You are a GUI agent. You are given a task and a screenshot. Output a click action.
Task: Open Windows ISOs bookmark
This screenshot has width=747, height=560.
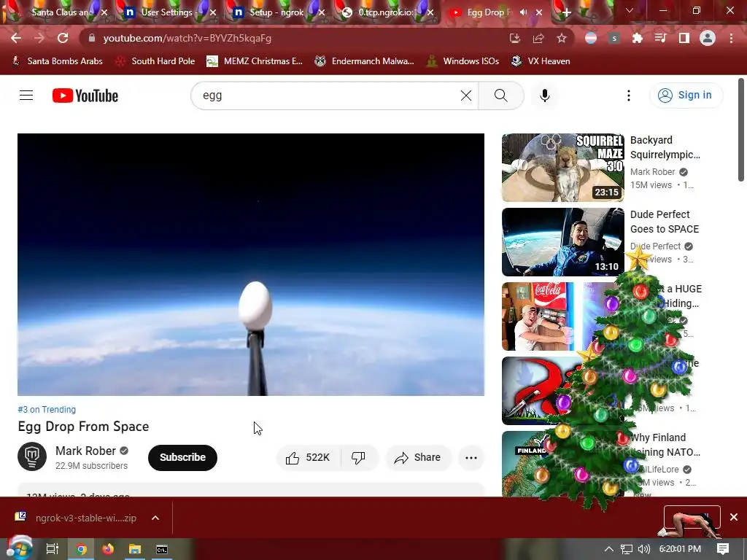[x=462, y=61]
